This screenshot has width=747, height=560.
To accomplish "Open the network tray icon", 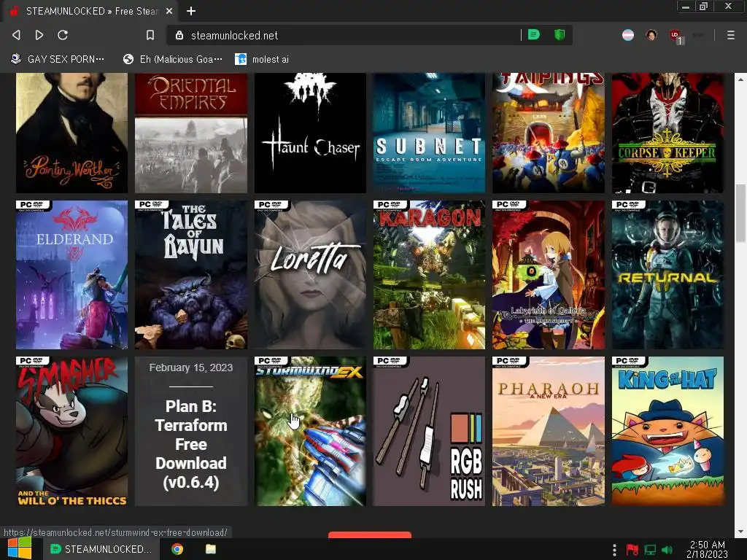I will click(650, 550).
